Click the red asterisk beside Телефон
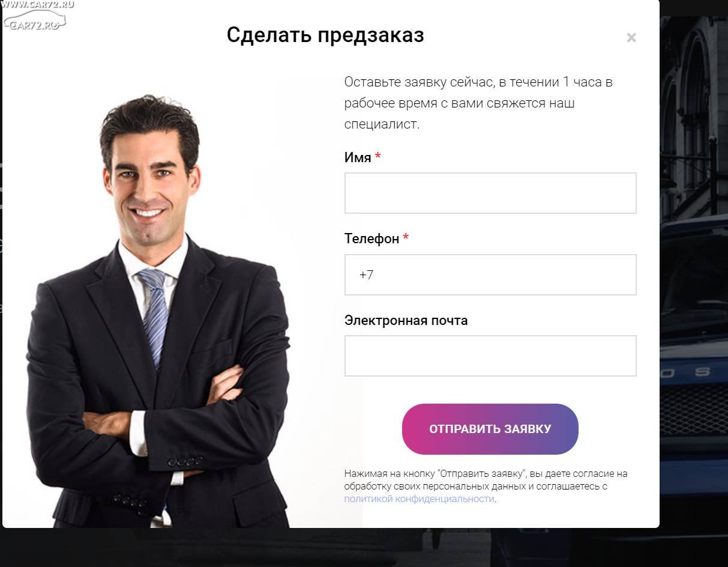728x567 pixels. coord(406,237)
